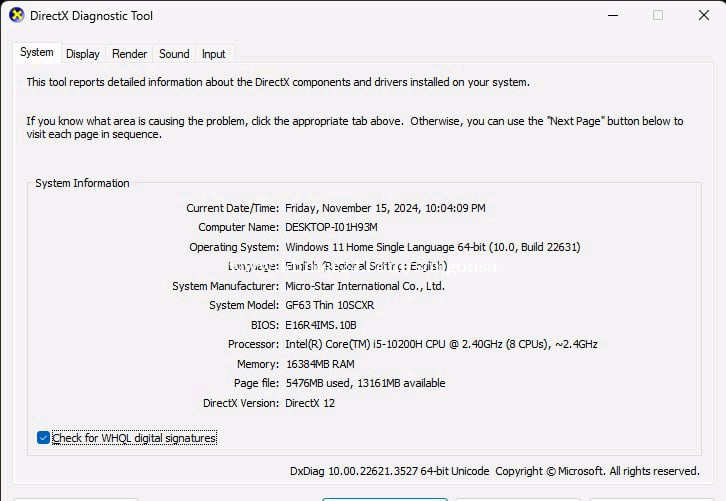The height and width of the screenshot is (501, 726).
Task: Select Micro-Star International Co., Ltd. text
Action: pos(365,286)
